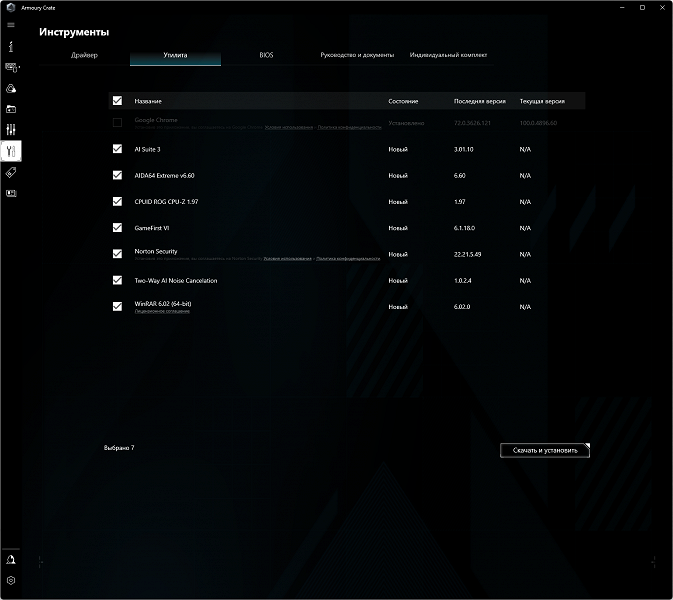Image resolution: width=673 pixels, height=600 pixels.
Task: Select the Tools wrench icon in sidebar
Action: tap(11, 151)
